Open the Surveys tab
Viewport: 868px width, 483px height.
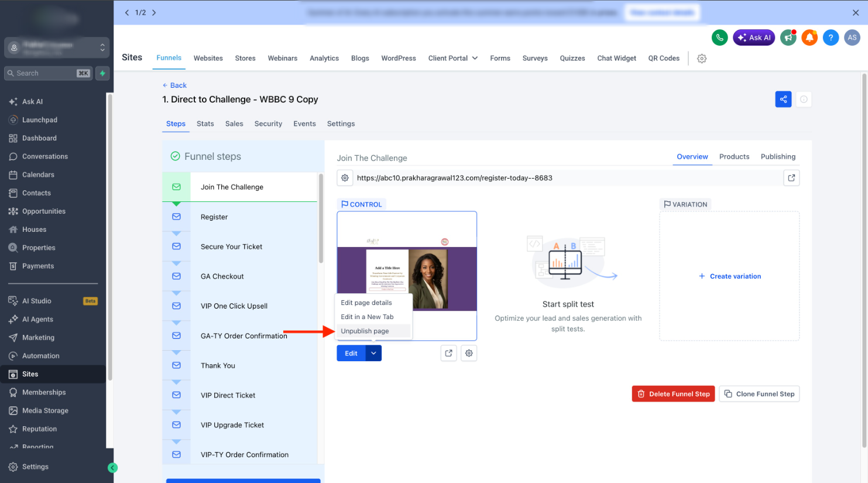(535, 59)
